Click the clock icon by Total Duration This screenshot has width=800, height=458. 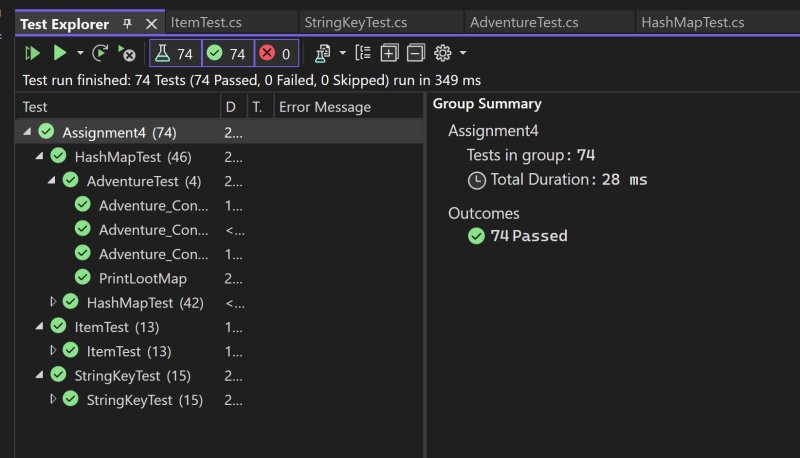(477, 181)
